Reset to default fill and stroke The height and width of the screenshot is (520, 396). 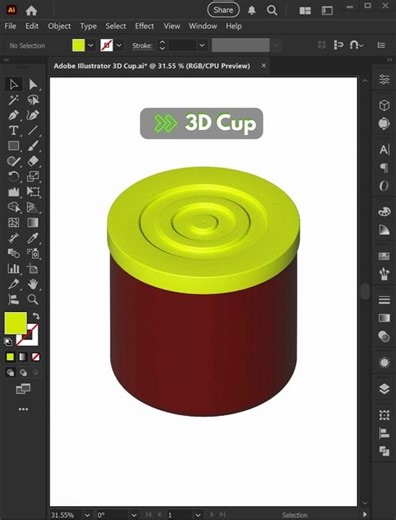click(8, 342)
